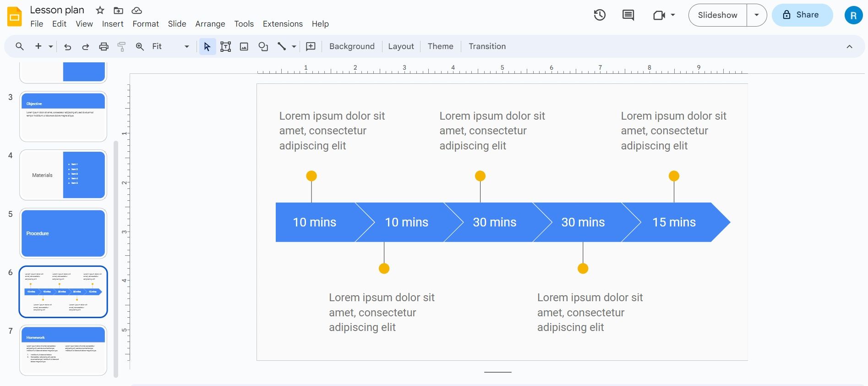Open the Shape tool
868x386 pixels.
263,46
